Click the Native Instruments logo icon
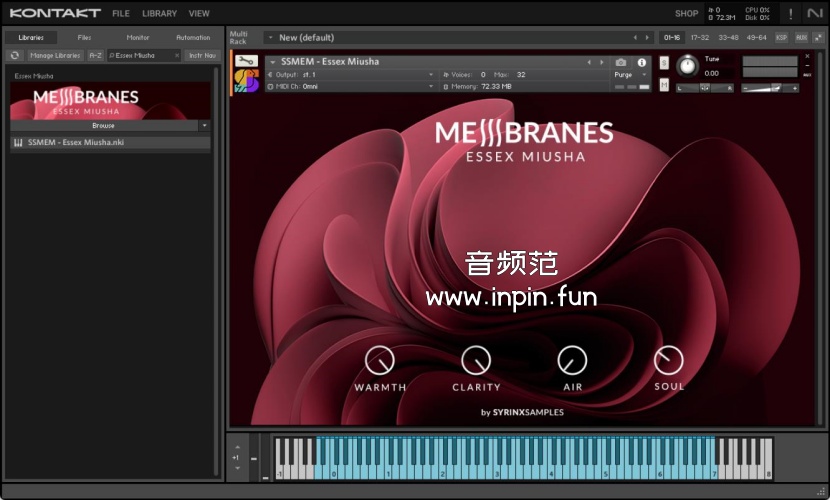The height and width of the screenshot is (500, 830). (x=816, y=14)
